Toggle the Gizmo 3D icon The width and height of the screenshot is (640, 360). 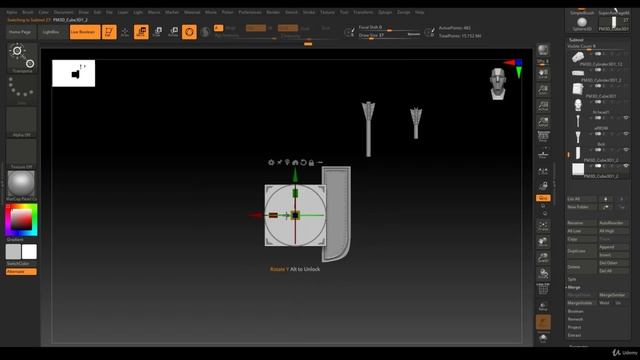pos(189,32)
